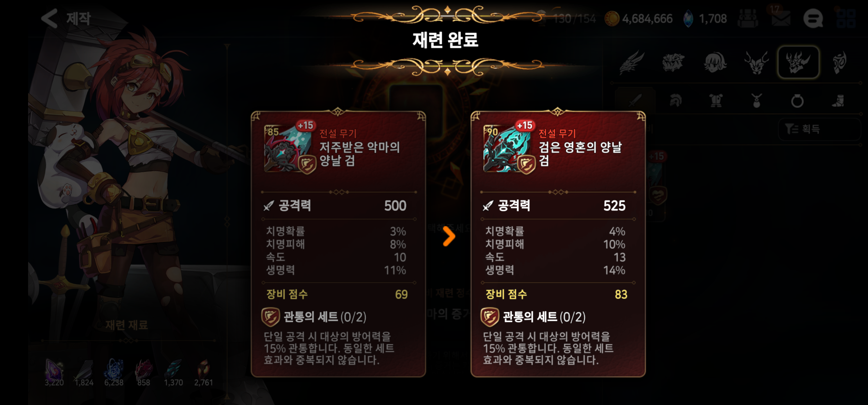
Task: Open the mail inbox icon
Action: [781, 19]
